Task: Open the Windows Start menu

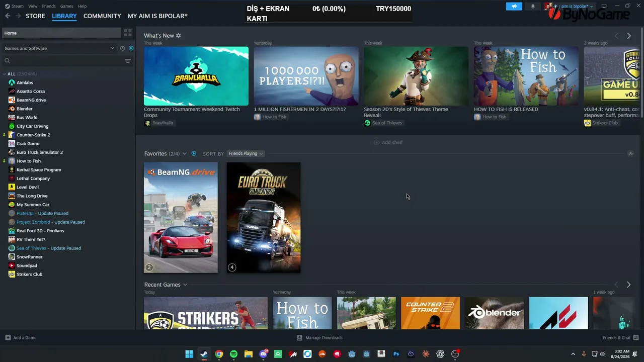Action: tap(189, 354)
